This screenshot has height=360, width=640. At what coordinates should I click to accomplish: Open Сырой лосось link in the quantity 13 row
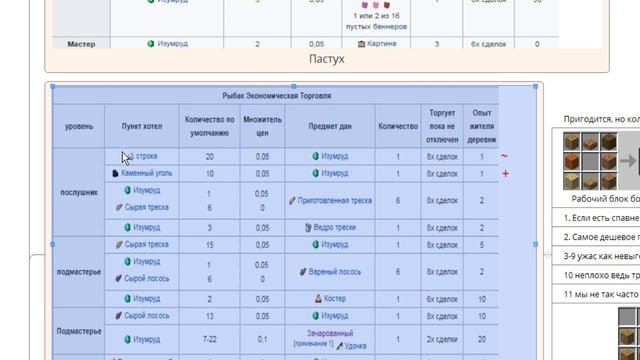(x=147, y=316)
